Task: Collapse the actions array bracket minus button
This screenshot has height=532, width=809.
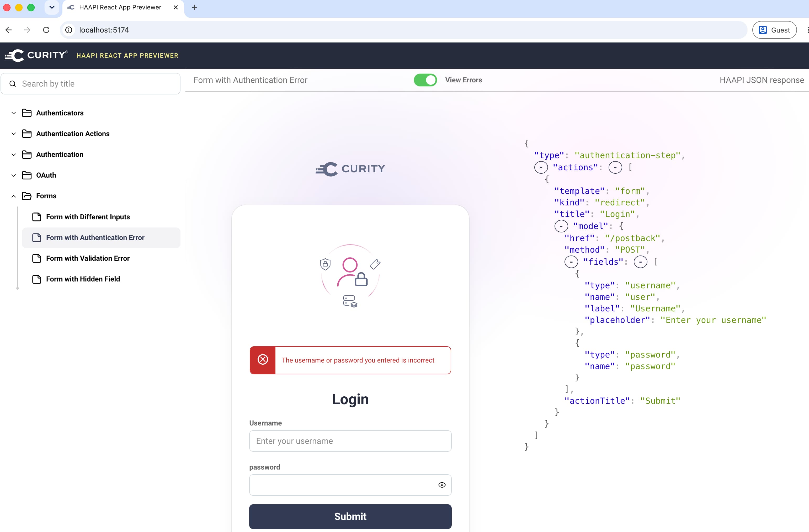Action: pos(615,167)
